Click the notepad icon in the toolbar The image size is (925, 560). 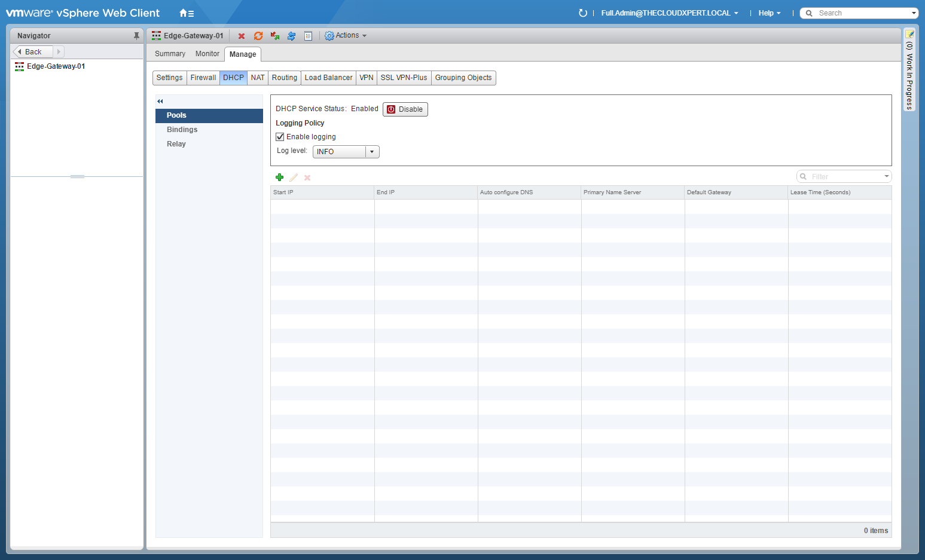click(x=308, y=36)
